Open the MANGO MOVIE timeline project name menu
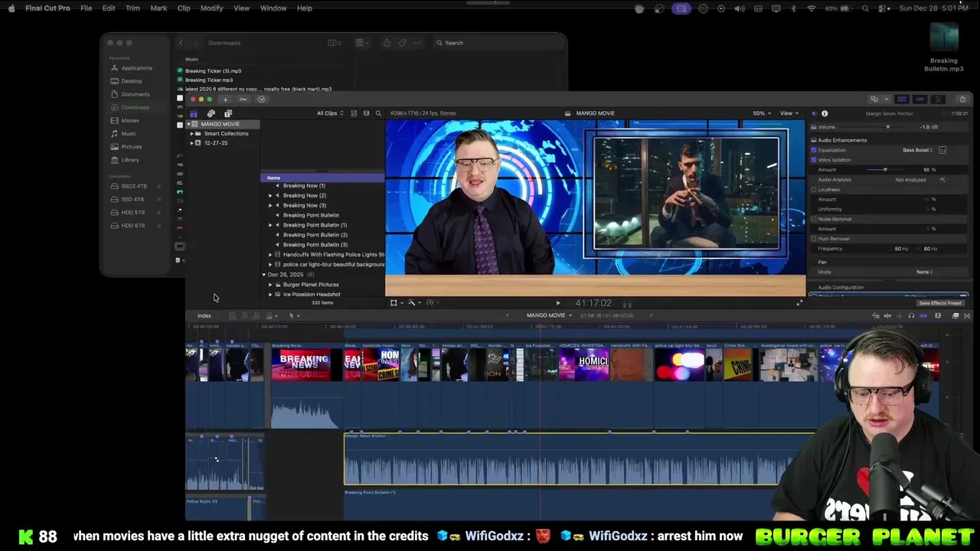Screen dimensions: 980x551 (x=549, y=315)
